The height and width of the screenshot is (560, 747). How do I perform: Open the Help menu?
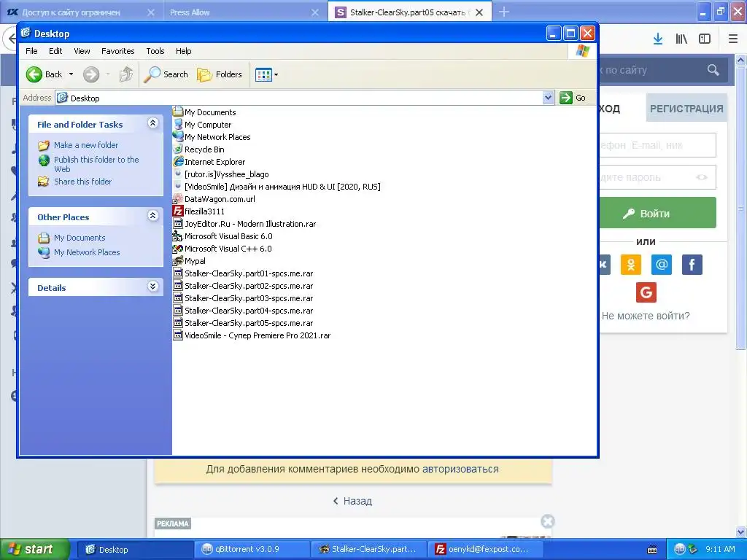point(183,51)
